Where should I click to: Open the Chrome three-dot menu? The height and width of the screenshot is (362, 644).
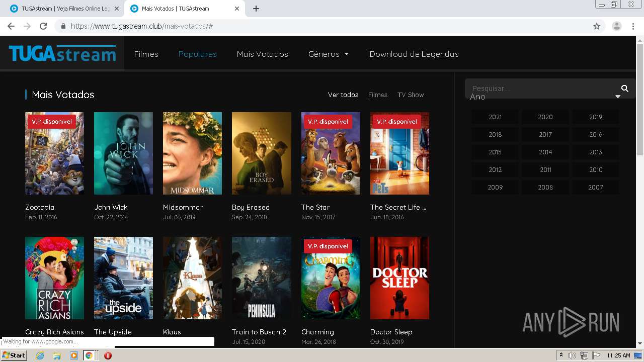click(633, 26)
